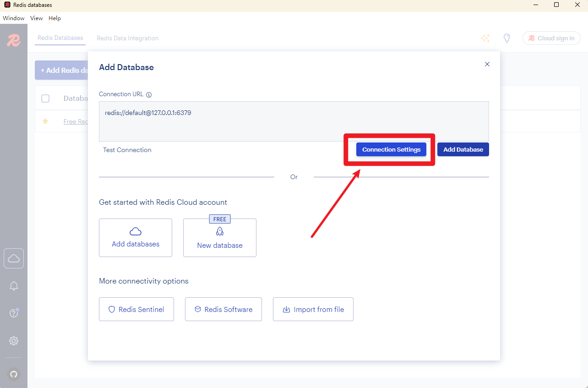Open the Window menu
588x388 pixels.
point(14,18)
